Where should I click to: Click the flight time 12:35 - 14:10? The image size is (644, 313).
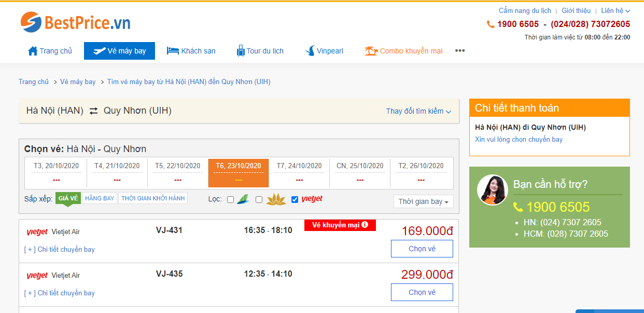coord(268,274)
